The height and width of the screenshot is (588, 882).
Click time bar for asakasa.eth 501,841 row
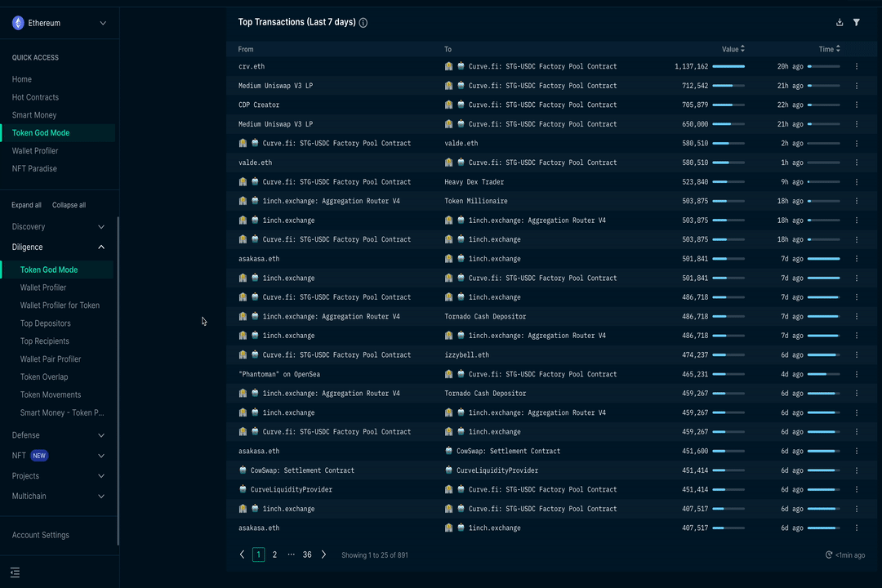click(x=823, y=259)
